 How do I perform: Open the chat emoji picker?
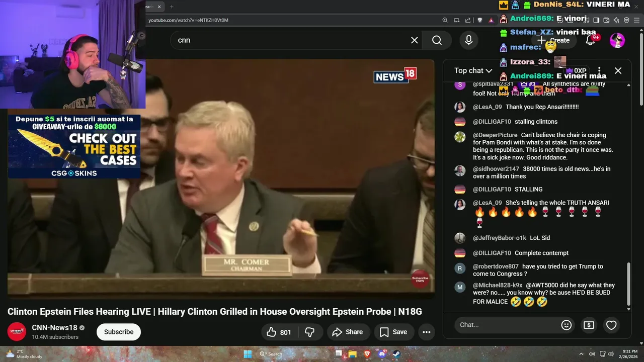click(x=566, y=325)
